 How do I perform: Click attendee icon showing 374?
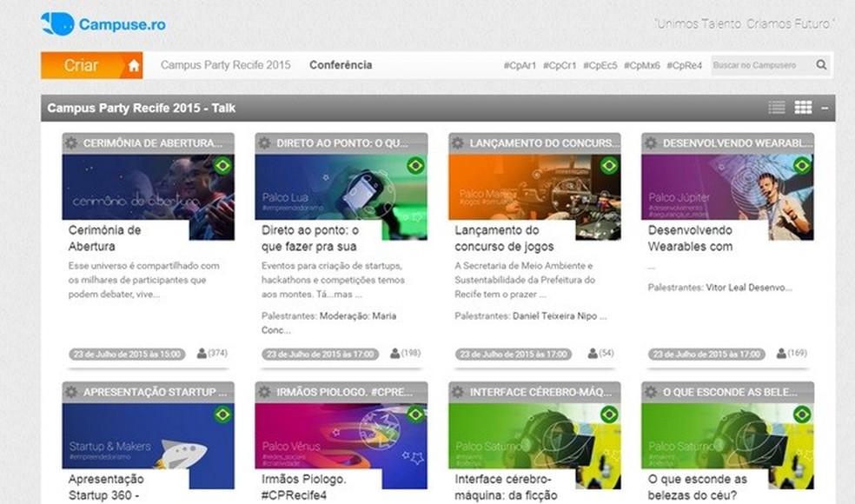click(202, 354)
